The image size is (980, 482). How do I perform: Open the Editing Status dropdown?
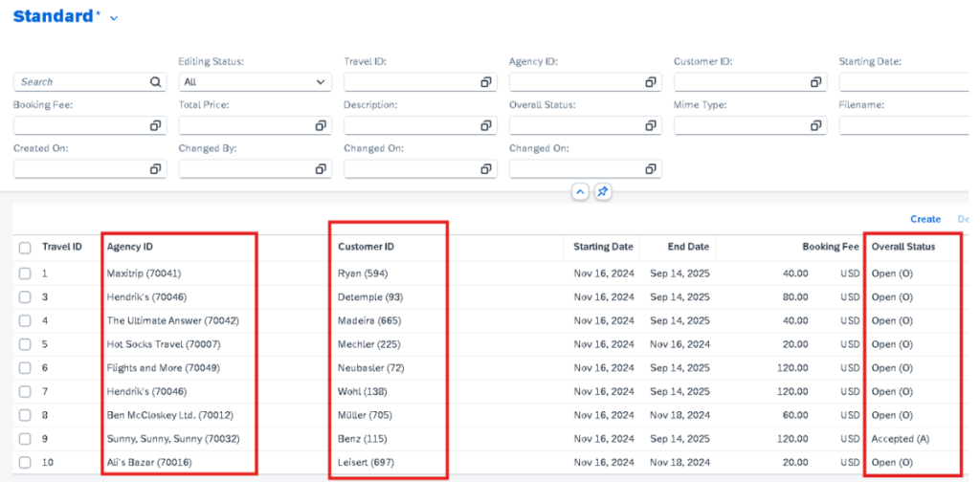point(322,82)
